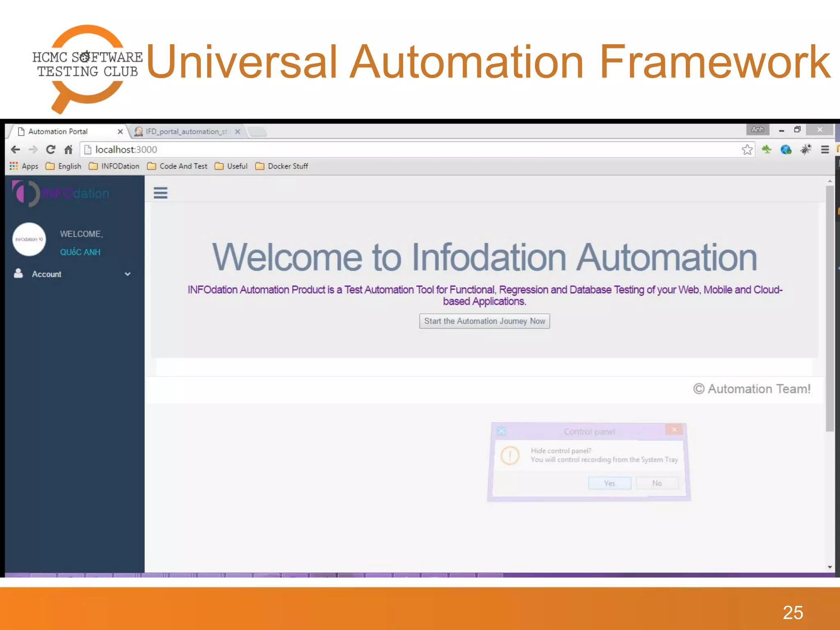Click the user avatar picture

tap(29, 239)
